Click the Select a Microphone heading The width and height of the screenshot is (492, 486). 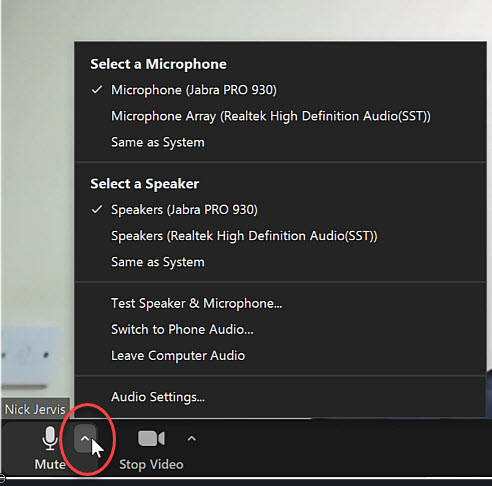[158, 64]
